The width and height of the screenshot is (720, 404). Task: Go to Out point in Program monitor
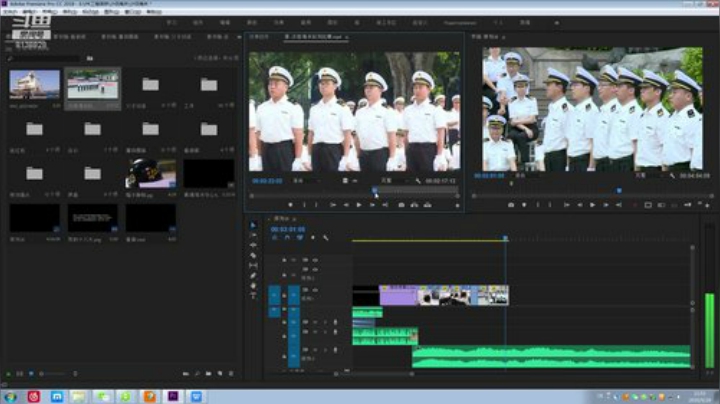tap(619, 205)
